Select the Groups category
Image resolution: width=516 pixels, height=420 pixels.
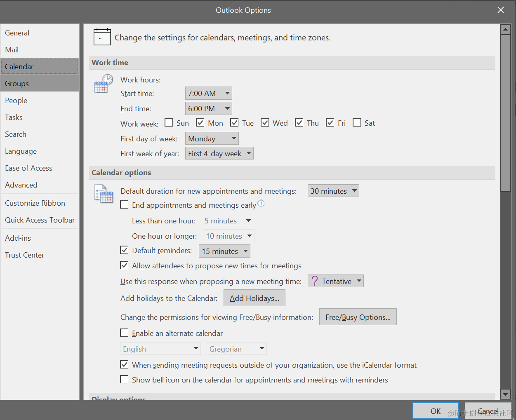pos(40,83)
